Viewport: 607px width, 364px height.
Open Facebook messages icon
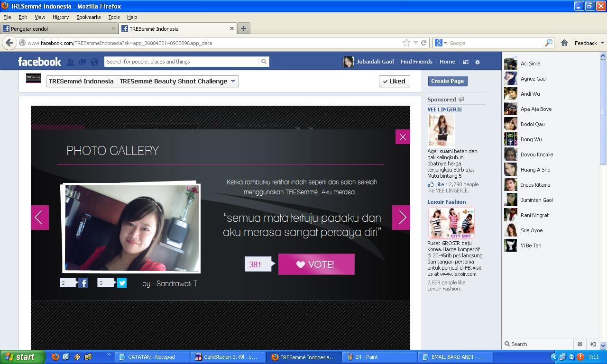(x=82, y=62)
